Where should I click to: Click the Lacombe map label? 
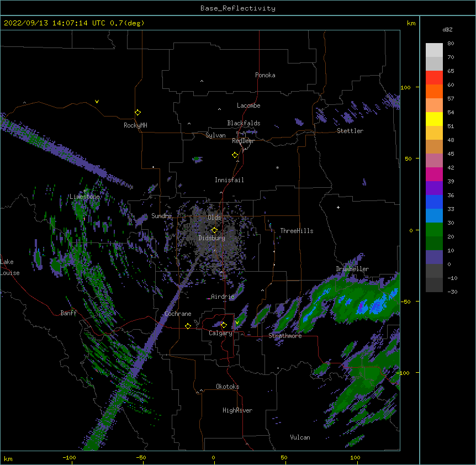[x=248, y=105]
